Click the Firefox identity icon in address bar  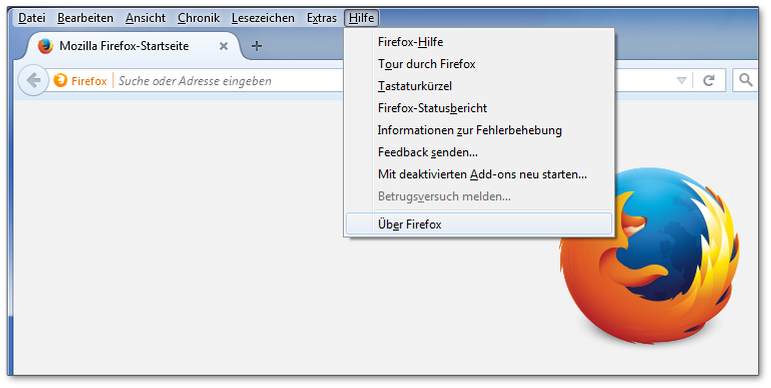[x=60, y=80]
